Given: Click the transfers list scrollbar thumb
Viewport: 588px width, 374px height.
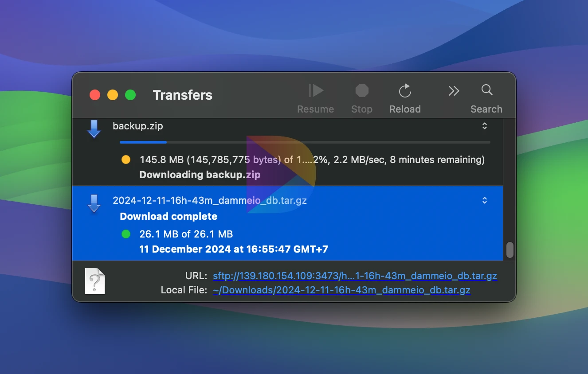Looking at the screenshot, I should click(510, 250).
